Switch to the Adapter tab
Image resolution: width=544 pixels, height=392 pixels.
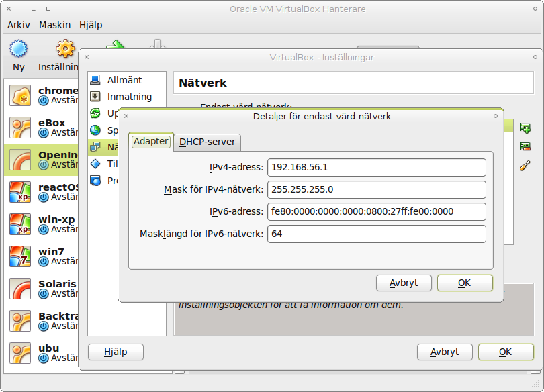tap(150, 141)
